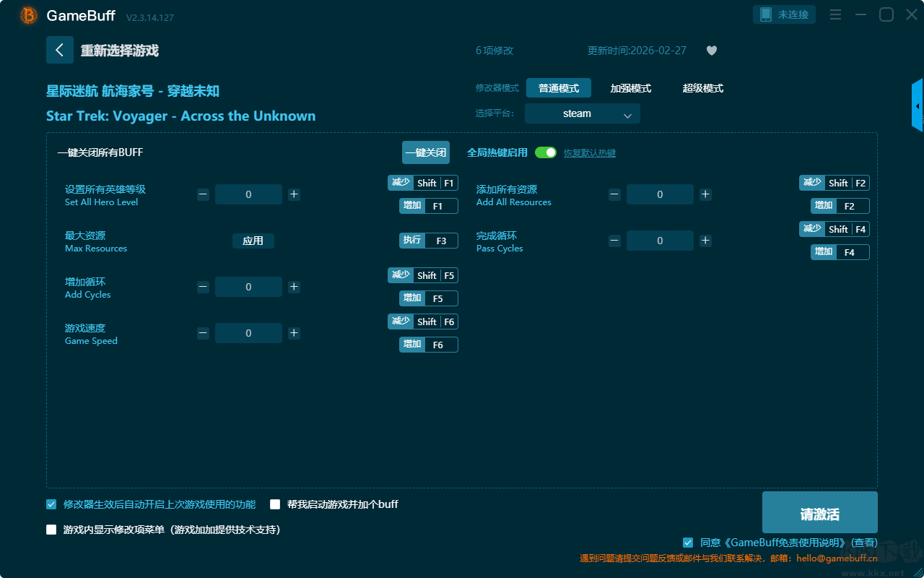The width and height of the screenshot is (924, 578).
Task: Tick the launch game and add buff checkbox
Action: tap(275, 504)
